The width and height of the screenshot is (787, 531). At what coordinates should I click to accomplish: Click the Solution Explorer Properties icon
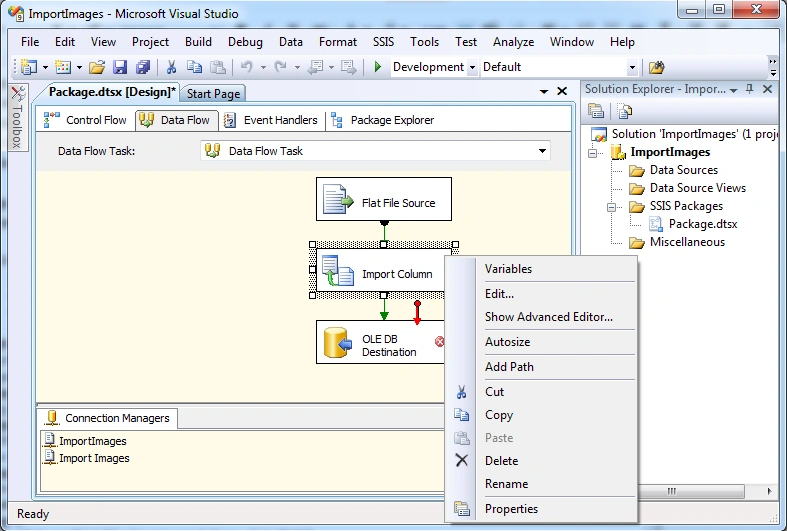click(596, 111)
